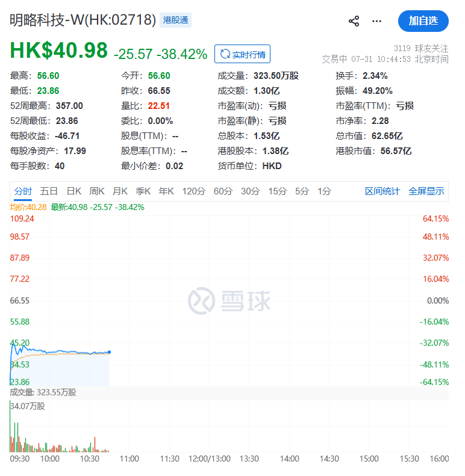Select the 分时 chart tab
The width and height of the screenshot is (465, 476).
coord(23,191)
